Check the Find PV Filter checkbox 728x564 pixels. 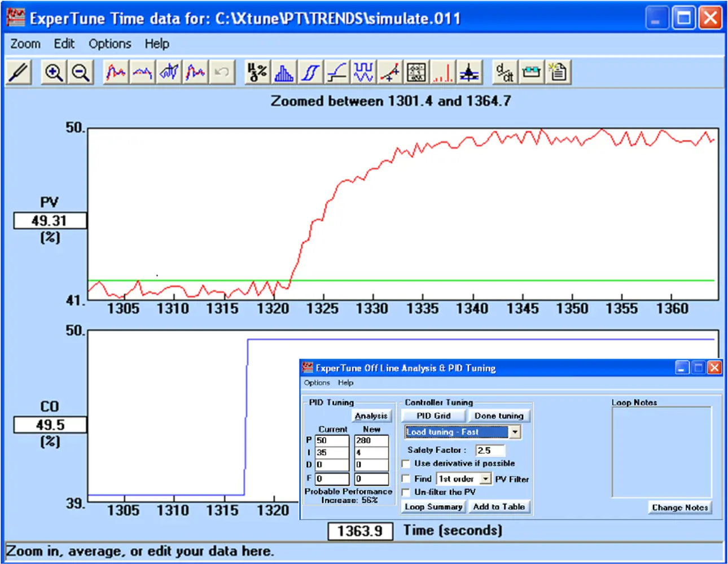coord(406,479)
